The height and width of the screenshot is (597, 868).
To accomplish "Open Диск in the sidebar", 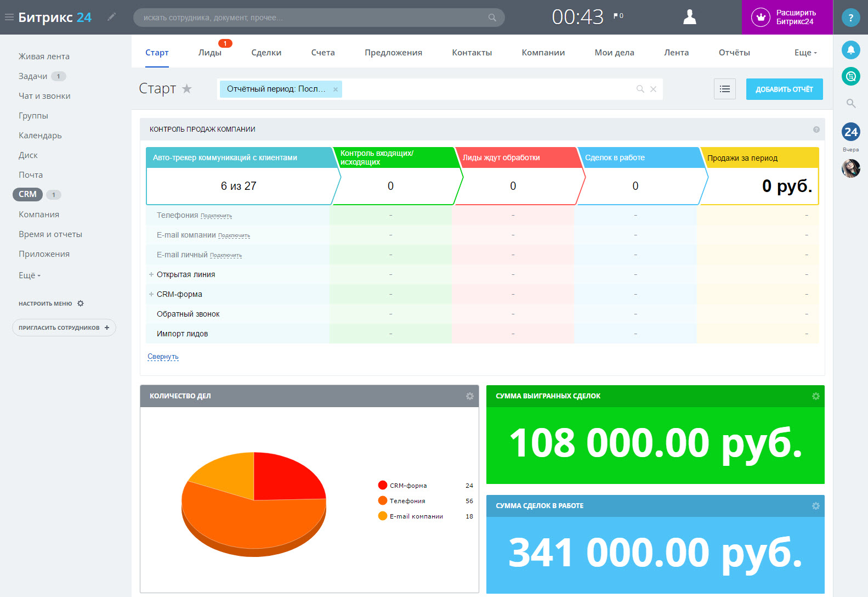I will click(28, 155).
